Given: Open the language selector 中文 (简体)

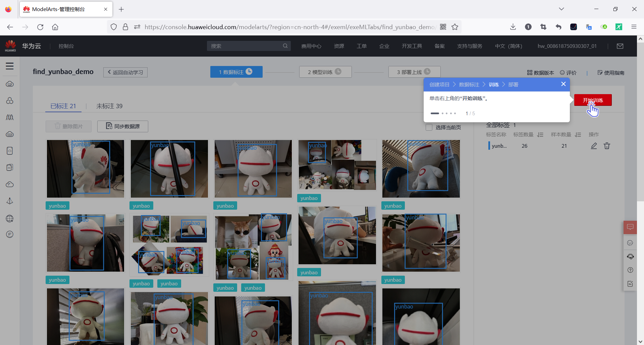Looking at the screenshot, I should 508,46.
